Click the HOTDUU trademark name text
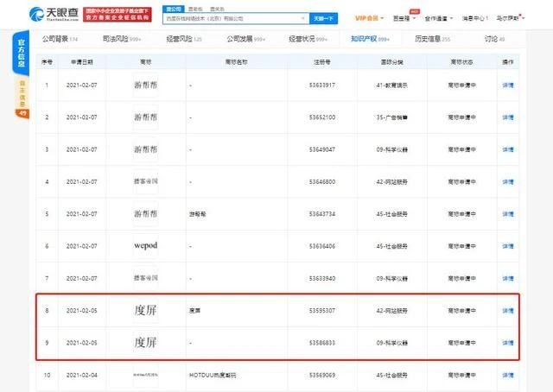The image size is (553, 392). pyautogui.click(x=213, y=375)
